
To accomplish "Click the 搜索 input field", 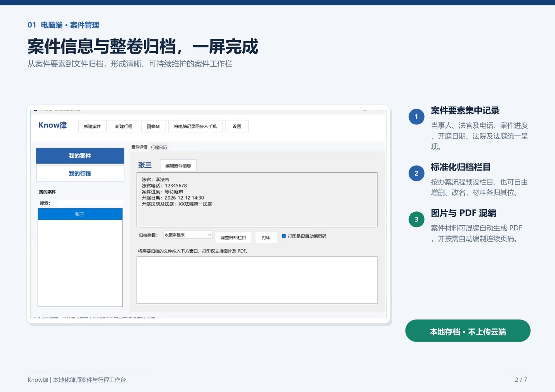I will [x=89, y=203].
